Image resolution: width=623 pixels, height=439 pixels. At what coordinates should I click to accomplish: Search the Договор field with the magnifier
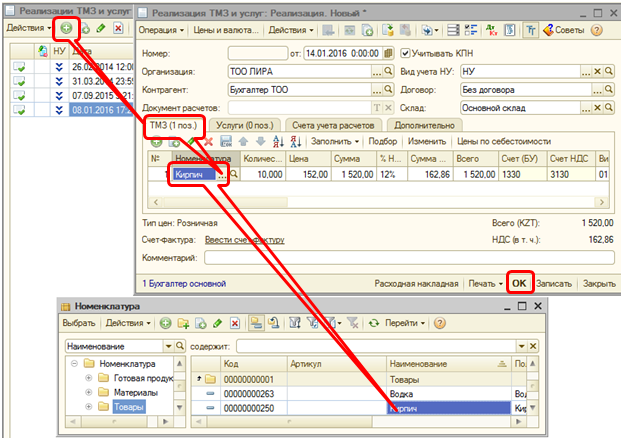(608, 90)
